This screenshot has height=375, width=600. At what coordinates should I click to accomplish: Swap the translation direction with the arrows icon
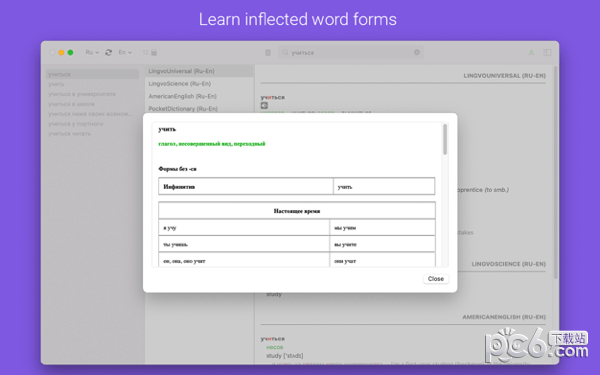[109, 52]
